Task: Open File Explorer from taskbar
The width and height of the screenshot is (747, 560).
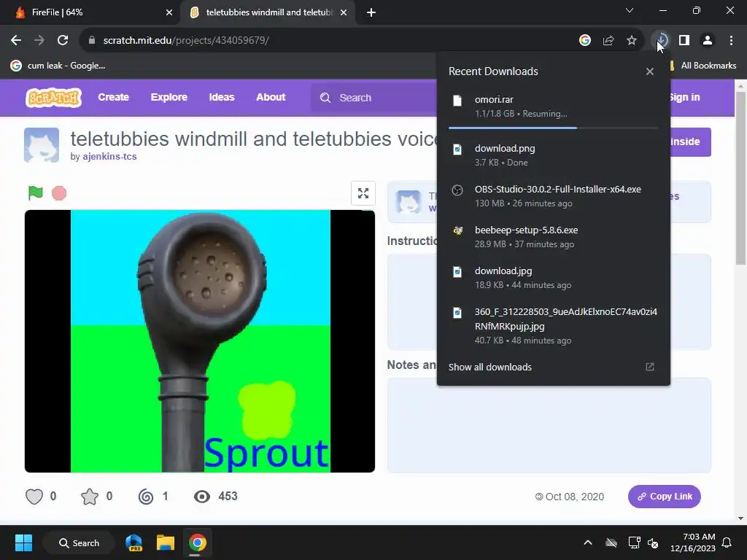Action: tap(166, 542)
